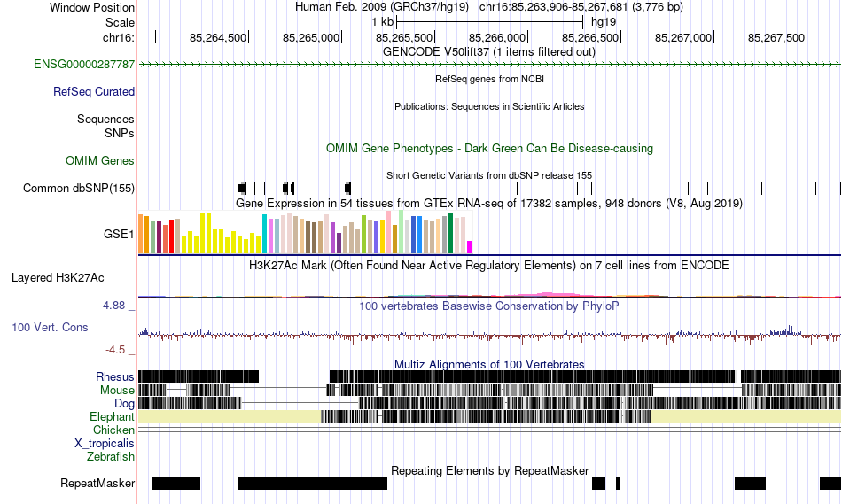Click the Common dbSNP(155) track label

pyautogui.click(x=79, y=189)
